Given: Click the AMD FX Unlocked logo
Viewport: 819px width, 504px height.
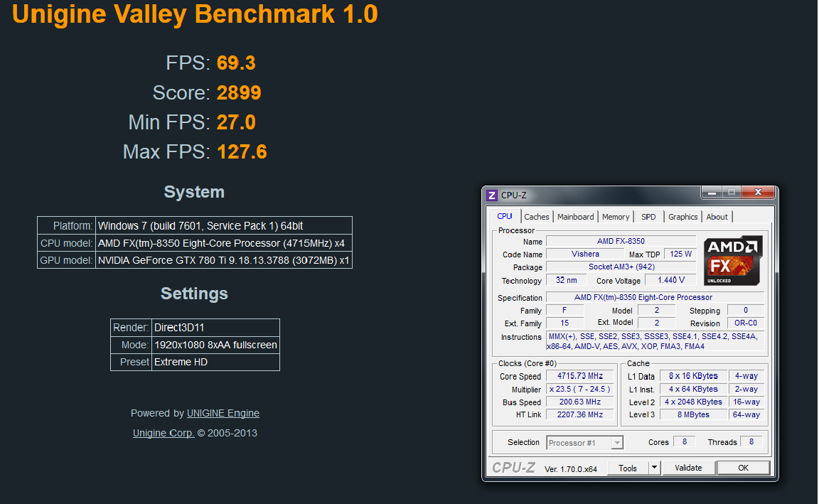Looking at the screenshot, I should tap(733, 261).
